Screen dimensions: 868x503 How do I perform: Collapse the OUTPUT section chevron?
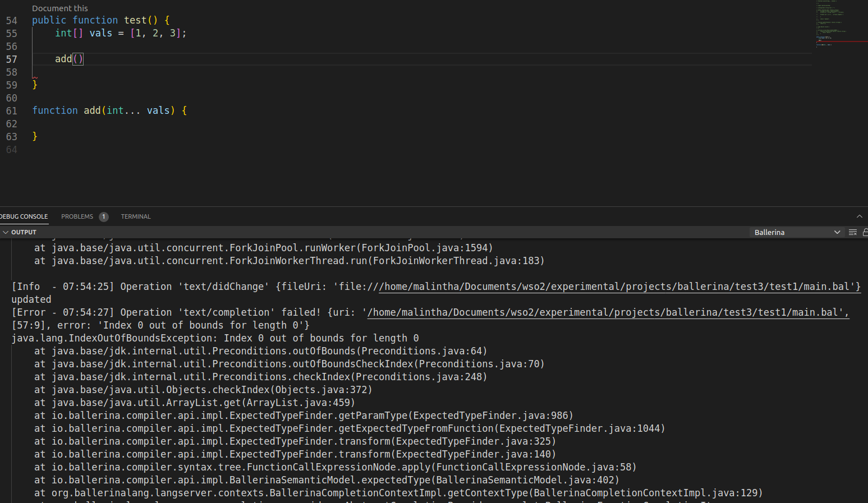6,232
